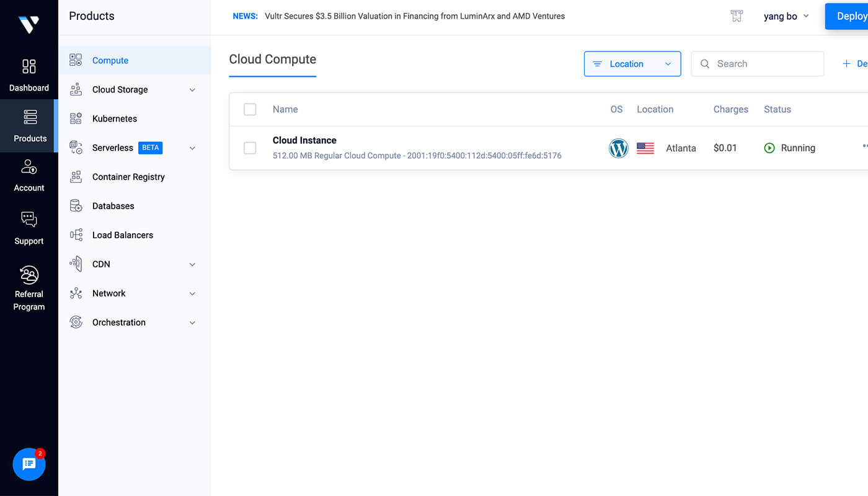Open the Cloud Instance name link
Image resolution: width=868 pixels, height=496 pixels.
click(x=304, y=140)
